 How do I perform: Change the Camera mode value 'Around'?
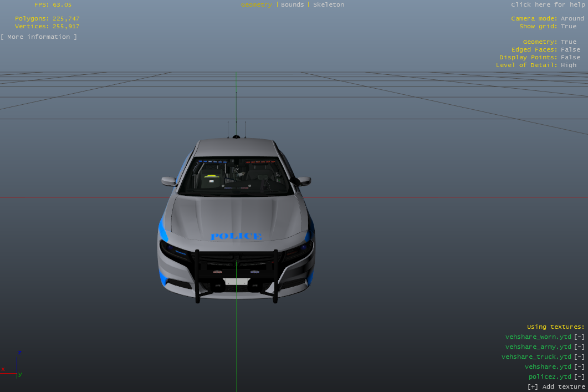572,19
